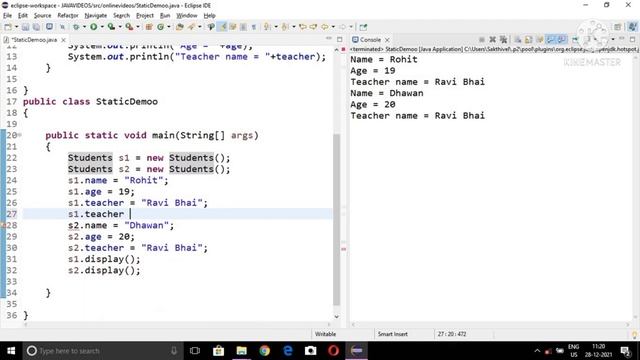The height and width of the screenshot is (360, 640).
Task: Click the Previous Annotation icon
Action: click(x=285, y=27)
